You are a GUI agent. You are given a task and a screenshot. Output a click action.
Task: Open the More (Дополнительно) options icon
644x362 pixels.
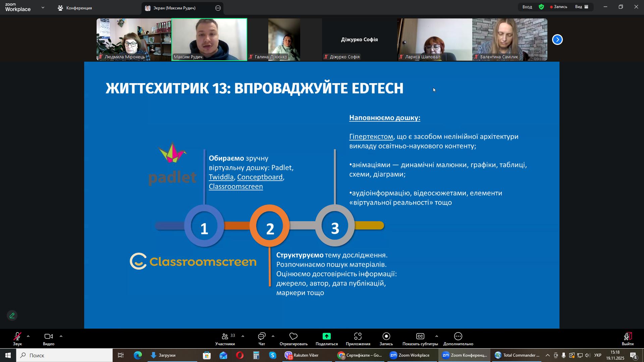tap(458, 337)
